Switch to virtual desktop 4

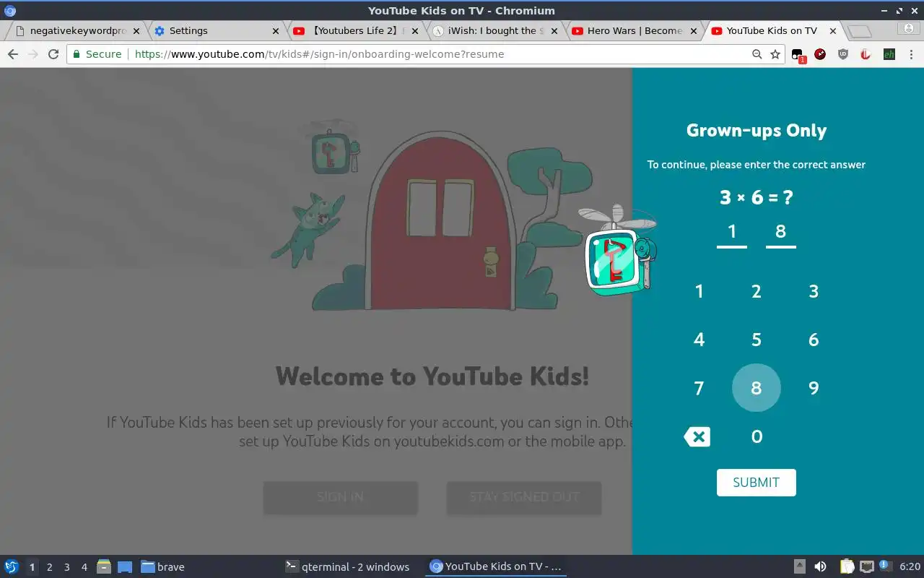coord(84,567)
